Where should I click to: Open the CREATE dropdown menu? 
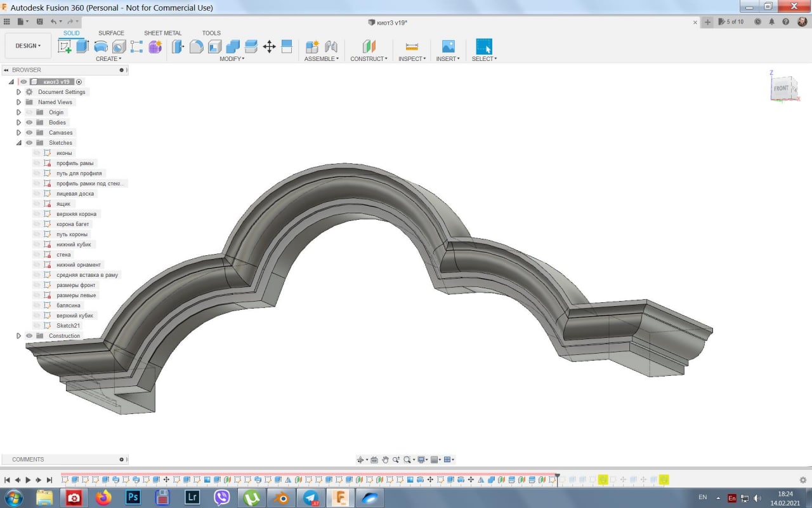[x=108, y=59]
